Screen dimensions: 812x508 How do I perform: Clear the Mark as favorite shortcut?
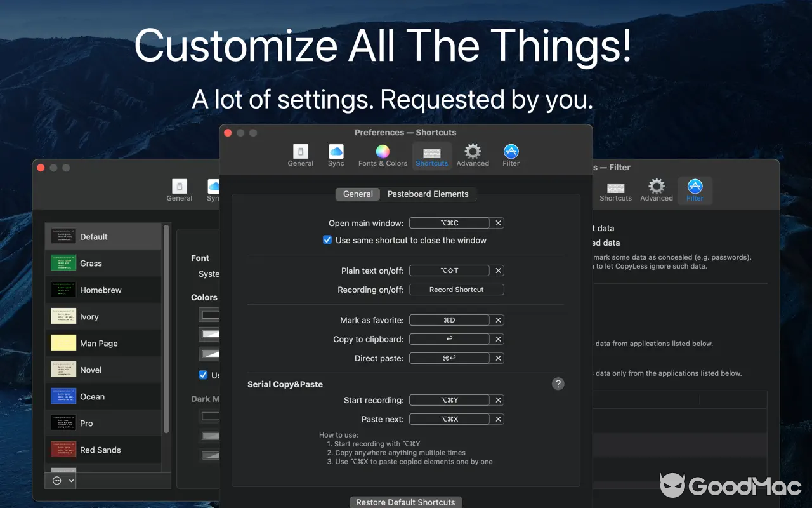(498, 319)
